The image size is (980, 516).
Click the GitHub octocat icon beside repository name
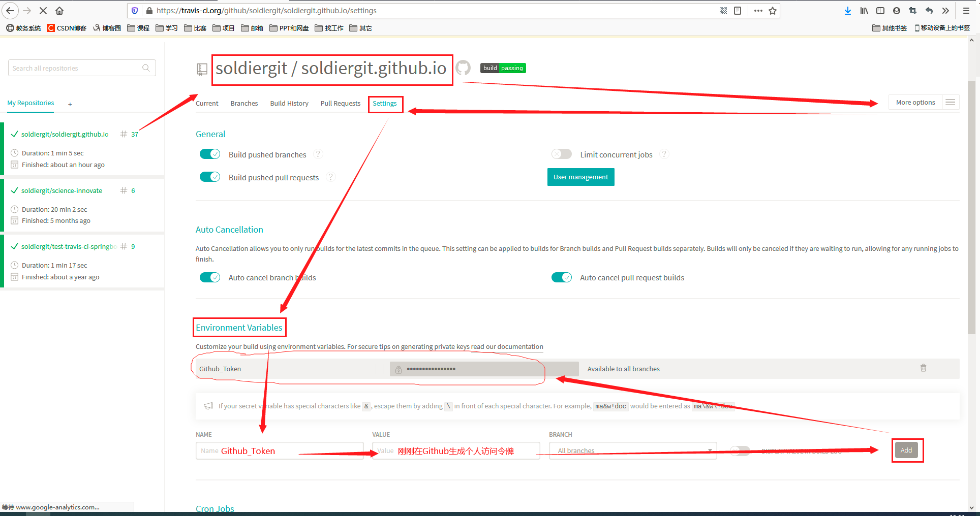[x=463, y=68]
